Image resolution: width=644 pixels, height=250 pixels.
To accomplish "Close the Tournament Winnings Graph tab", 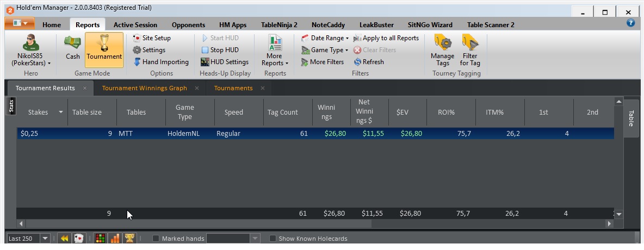I will [197, 88].
